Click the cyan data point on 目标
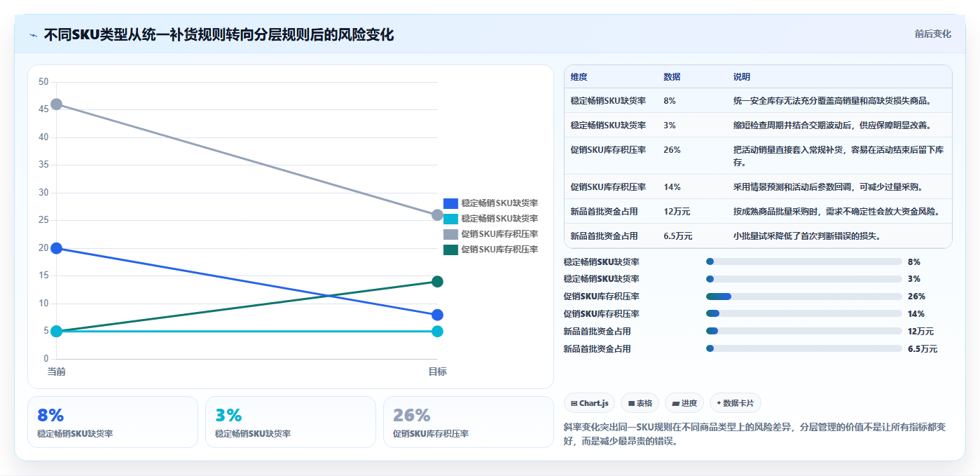Viewport: 980px width, 476px height. 437,332
